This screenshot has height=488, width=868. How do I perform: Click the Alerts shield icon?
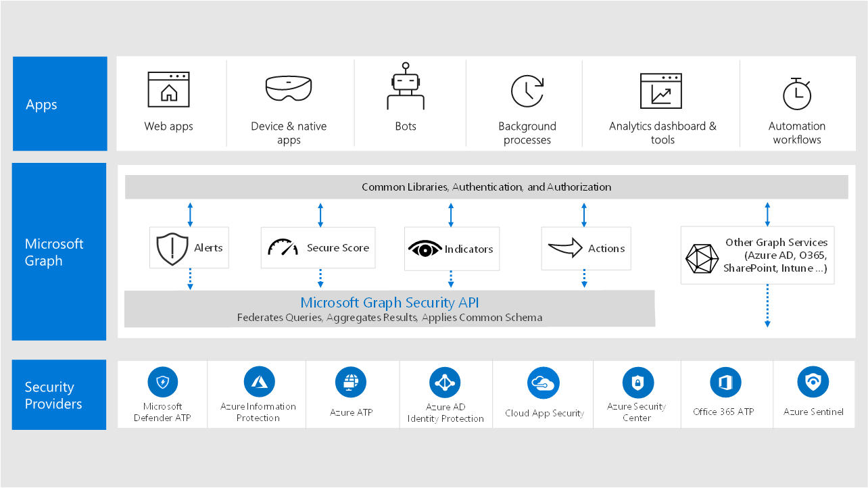click(x=172, y=248)
